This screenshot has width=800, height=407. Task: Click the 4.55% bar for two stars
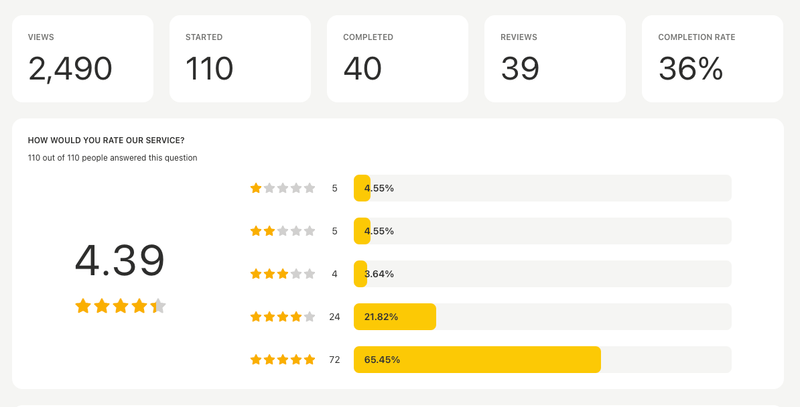click(x=542, y=231)
